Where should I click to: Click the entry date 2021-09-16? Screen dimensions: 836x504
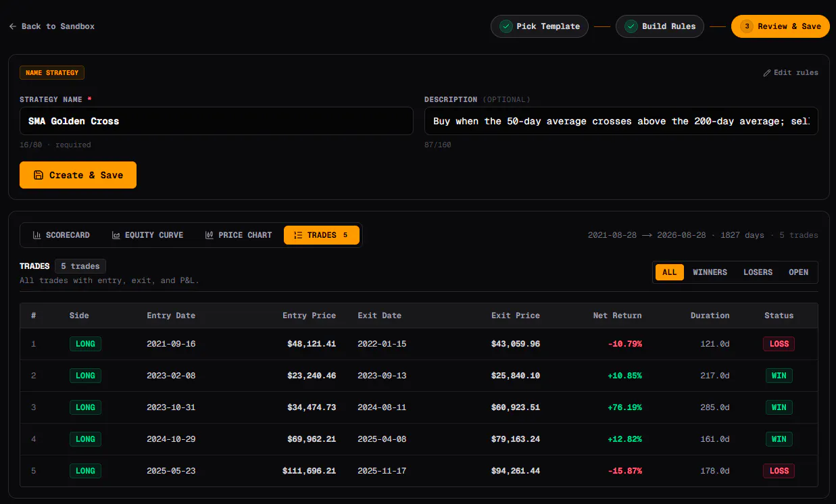(171, 344)
